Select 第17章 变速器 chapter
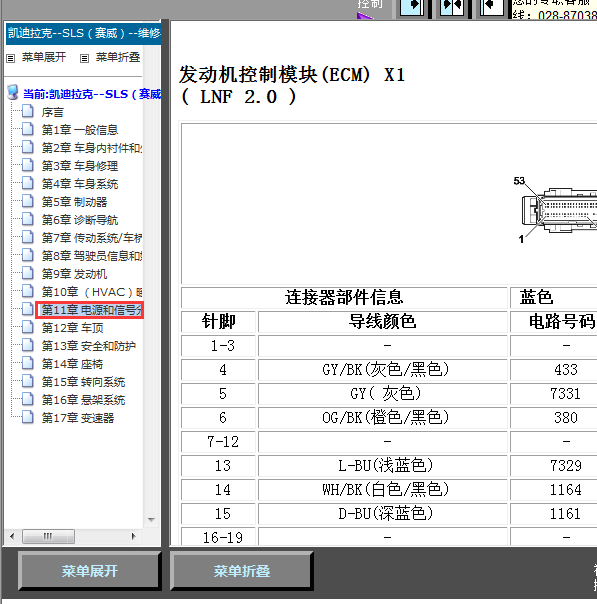This screenshot has width=597, height=604. (x=78, y=418)
